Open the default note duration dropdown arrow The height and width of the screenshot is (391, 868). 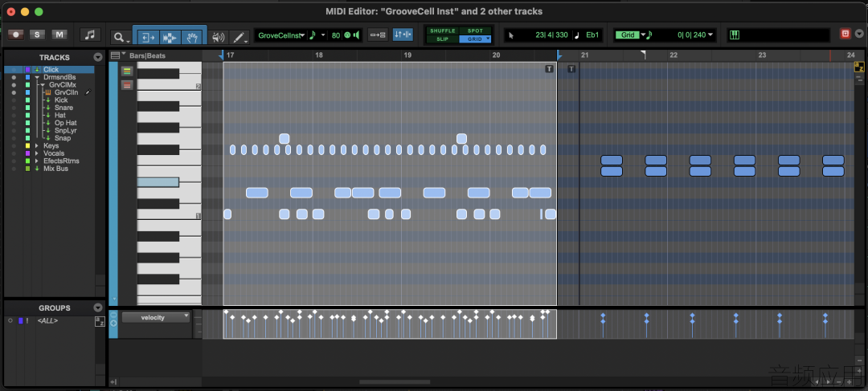point(323,35)
